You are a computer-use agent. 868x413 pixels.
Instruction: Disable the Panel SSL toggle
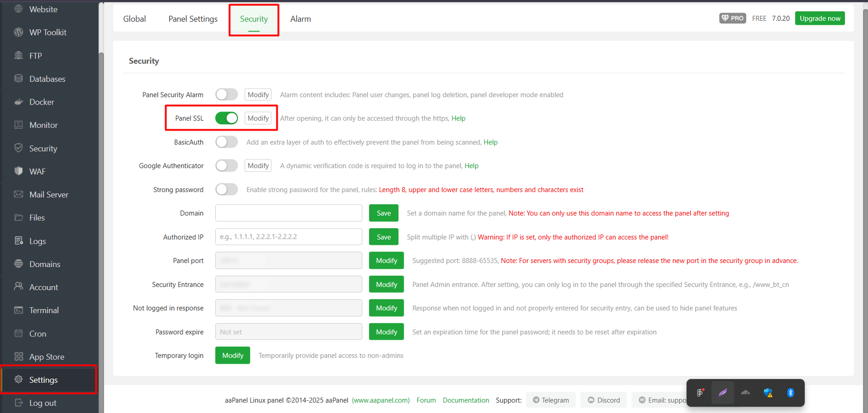tap(227, 118)
